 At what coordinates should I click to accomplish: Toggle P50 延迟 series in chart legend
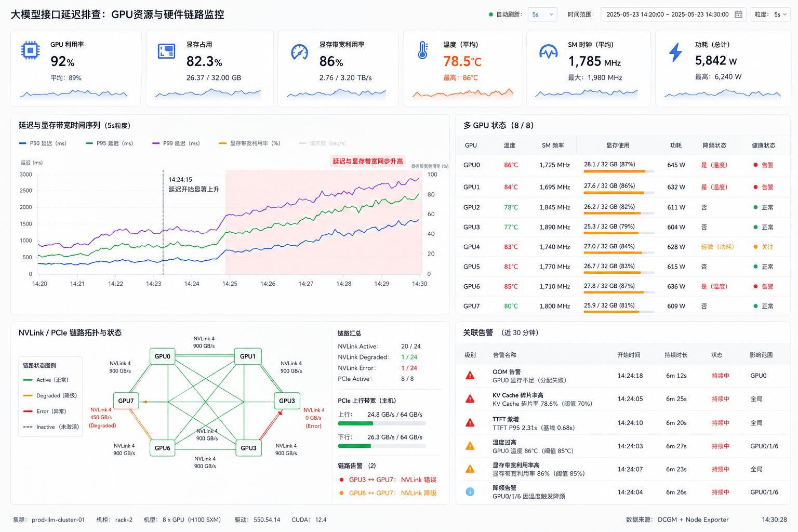click(x=43, y=143)
